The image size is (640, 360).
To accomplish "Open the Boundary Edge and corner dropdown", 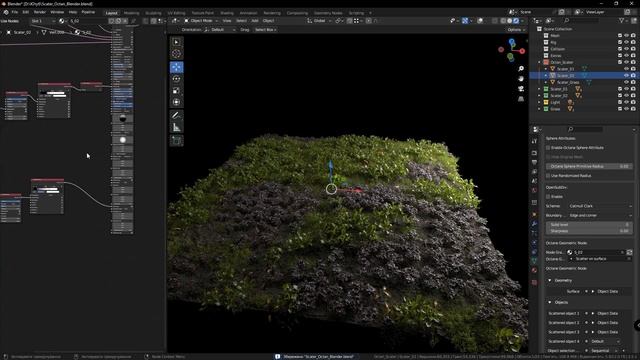I will pos(600,216).
